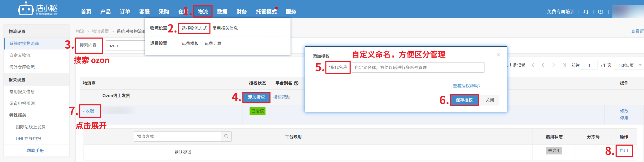Open 订单 menu in top navigation
This screenshot has height=162, width=644.
coord(125,12)
